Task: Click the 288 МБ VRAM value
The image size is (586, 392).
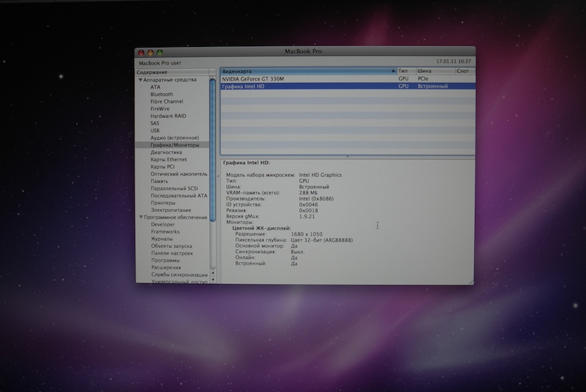Action: tap(308, 193)
